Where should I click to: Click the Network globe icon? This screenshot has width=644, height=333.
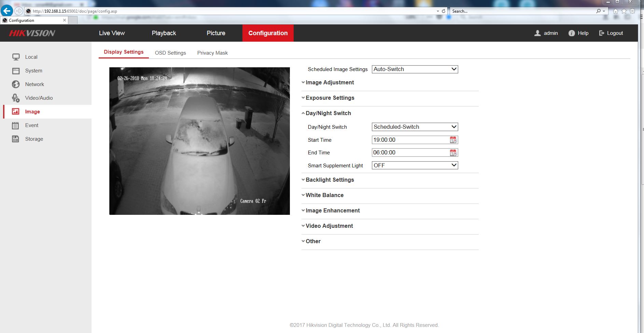16,84
